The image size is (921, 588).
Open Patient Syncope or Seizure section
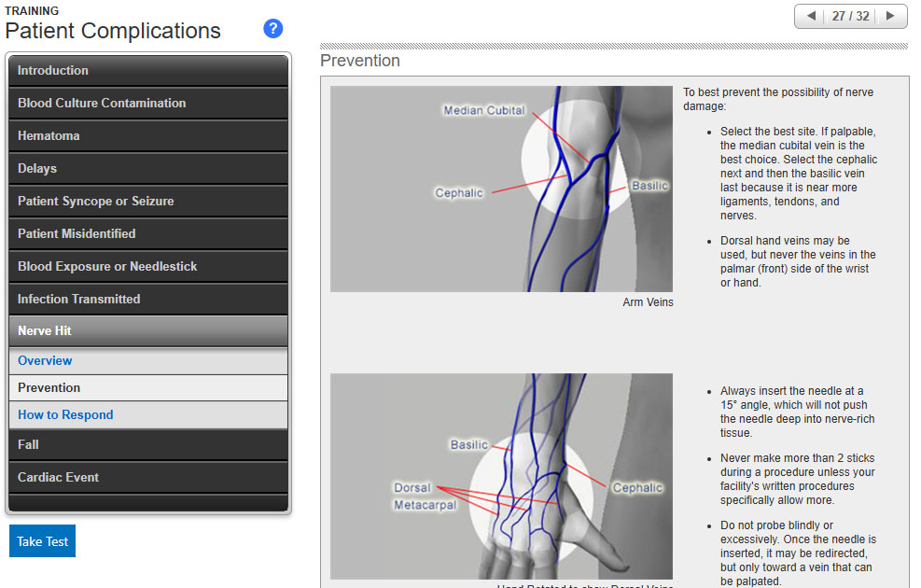(148, 202)
